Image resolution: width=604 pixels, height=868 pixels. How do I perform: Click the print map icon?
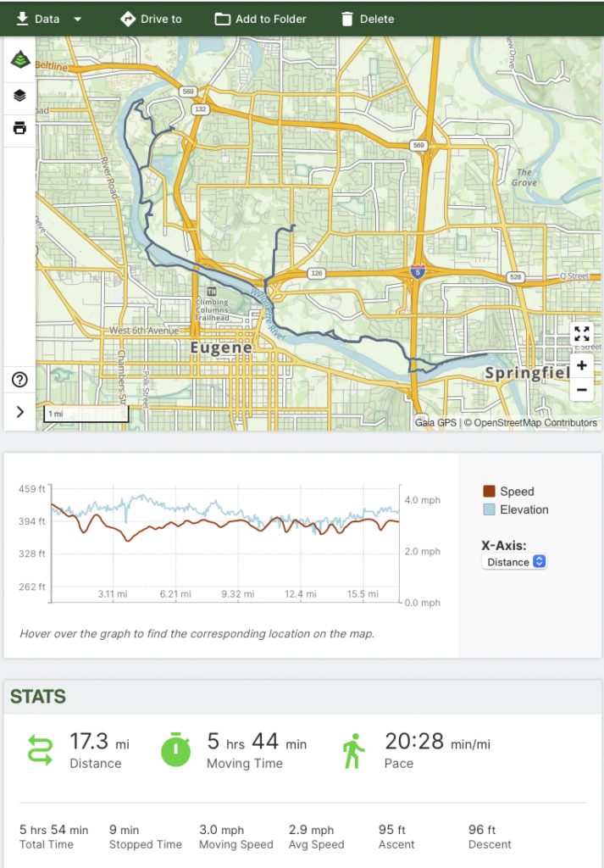click(x=19, y=128)
